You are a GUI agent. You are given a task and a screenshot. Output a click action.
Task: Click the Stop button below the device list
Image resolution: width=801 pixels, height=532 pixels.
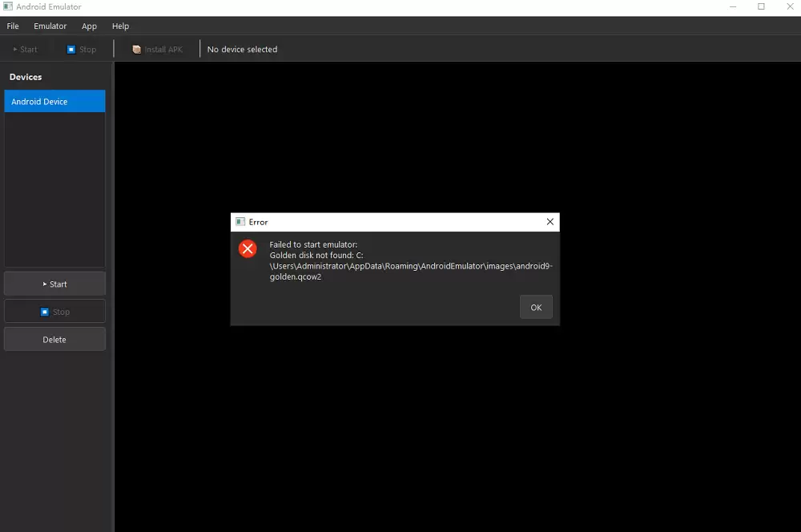54,312
